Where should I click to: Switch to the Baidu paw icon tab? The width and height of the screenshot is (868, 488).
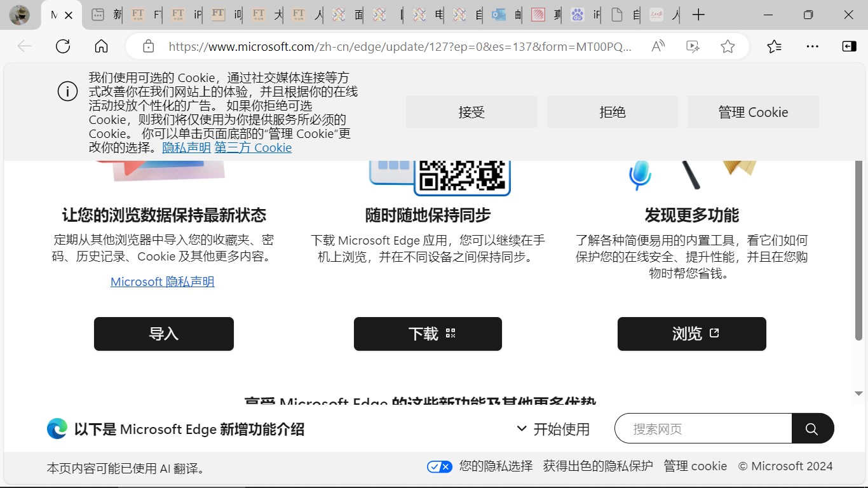point(585,15)
